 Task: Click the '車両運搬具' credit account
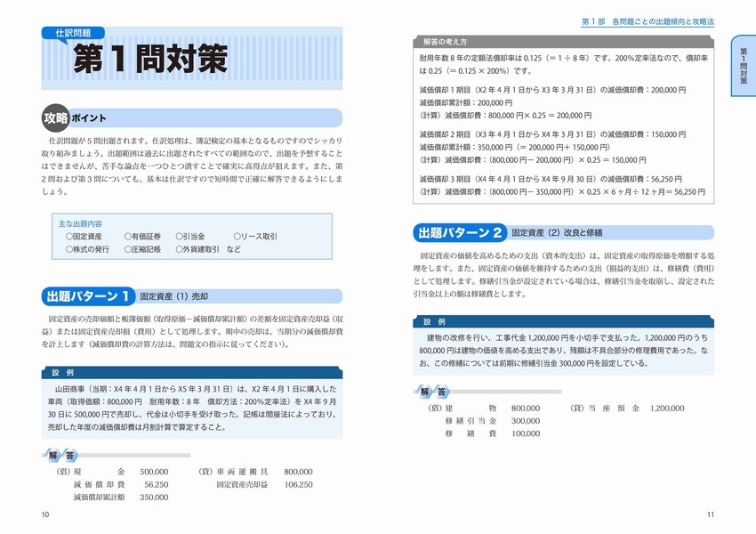coord(242,472)
